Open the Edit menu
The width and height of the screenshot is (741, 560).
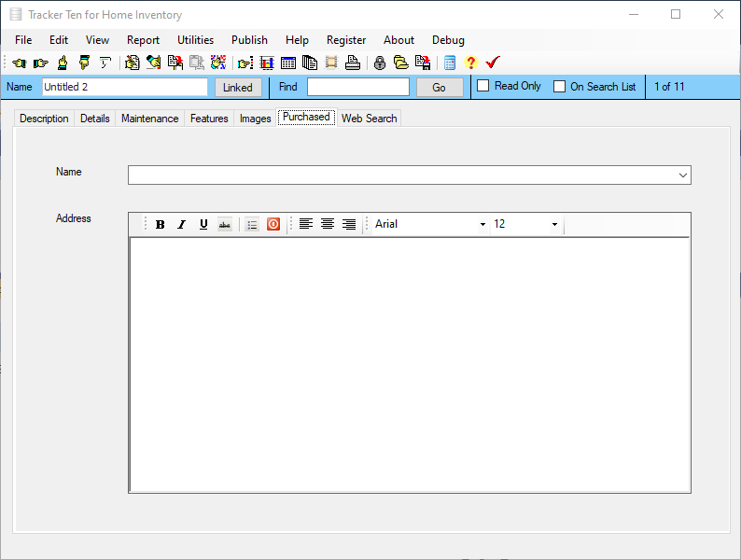pos(59,40)
